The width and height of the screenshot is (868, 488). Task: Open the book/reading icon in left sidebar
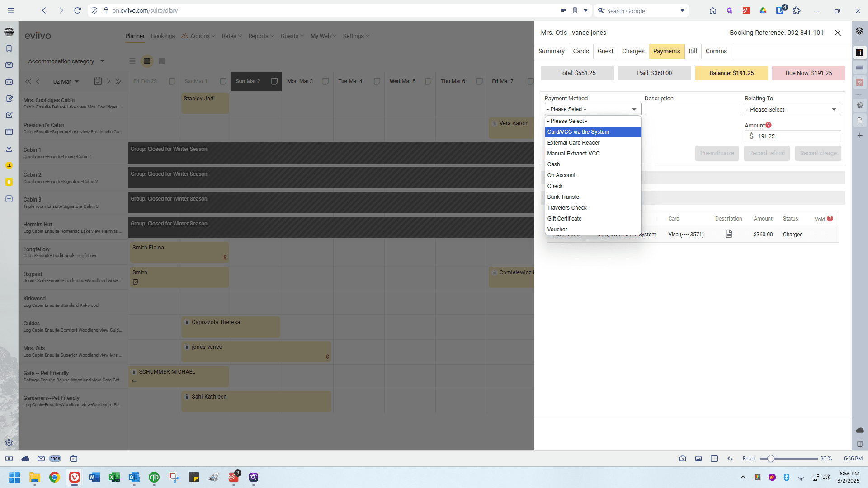click(x=9, y=132)
